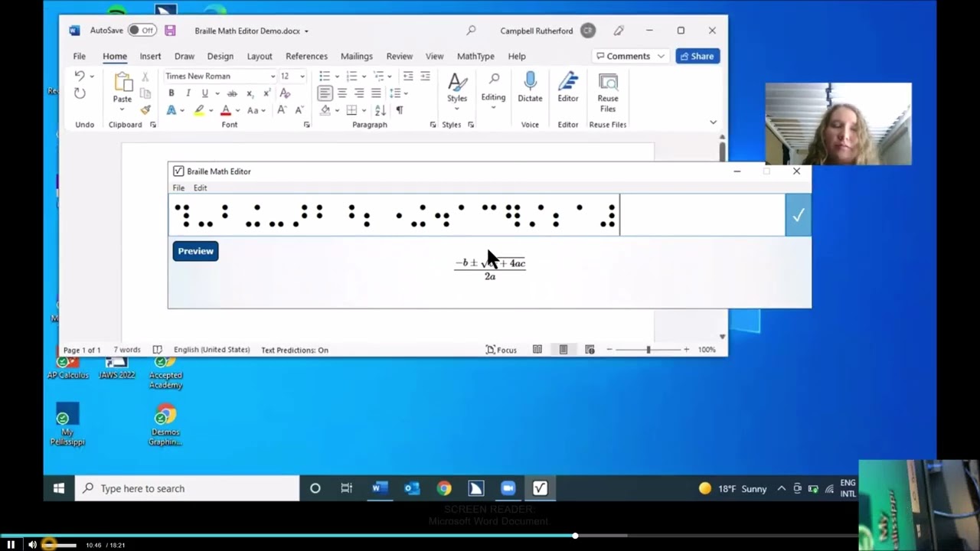Select the Format Painter brush icon
The image size is (980, 551).
click(x=145, y=110)
